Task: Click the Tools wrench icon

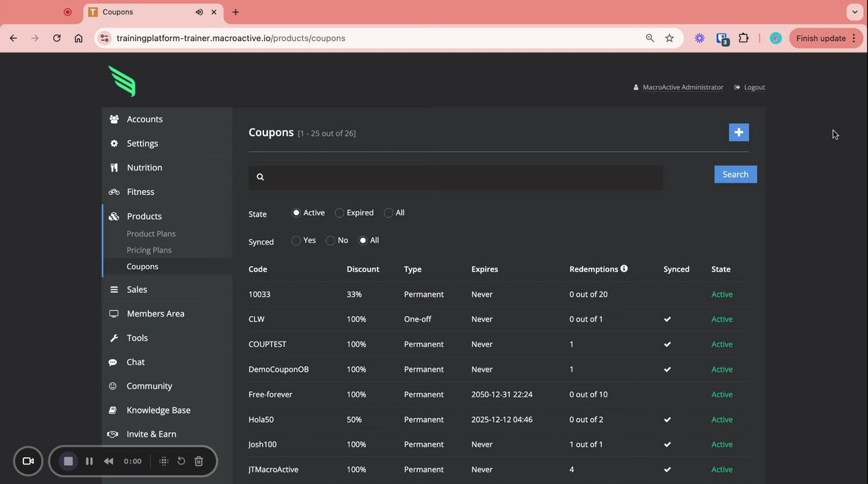Action: pyautogui.click(x=114, y=338)
